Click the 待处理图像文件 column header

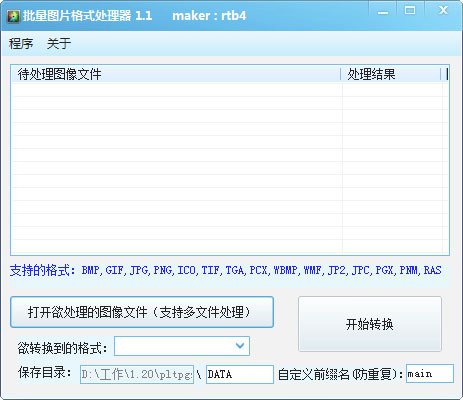(x=176, y=74)
